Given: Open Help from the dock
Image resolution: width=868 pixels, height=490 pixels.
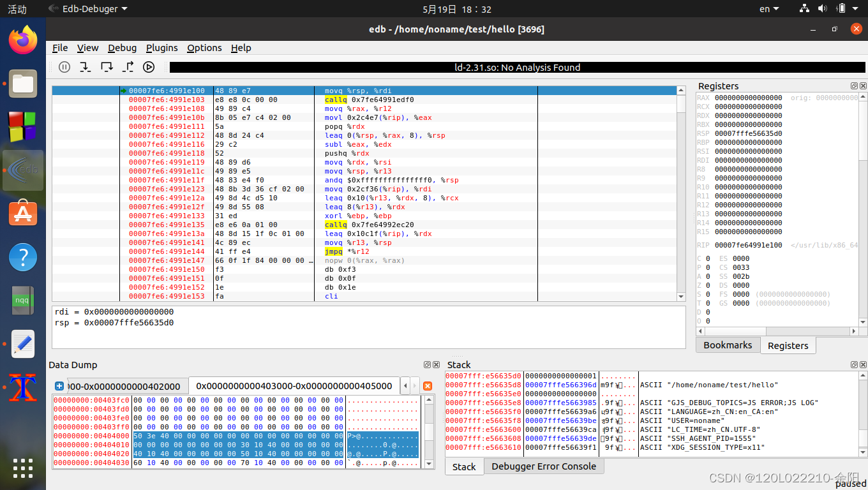Looking at the screenshot, I should (x=23, y=257).
